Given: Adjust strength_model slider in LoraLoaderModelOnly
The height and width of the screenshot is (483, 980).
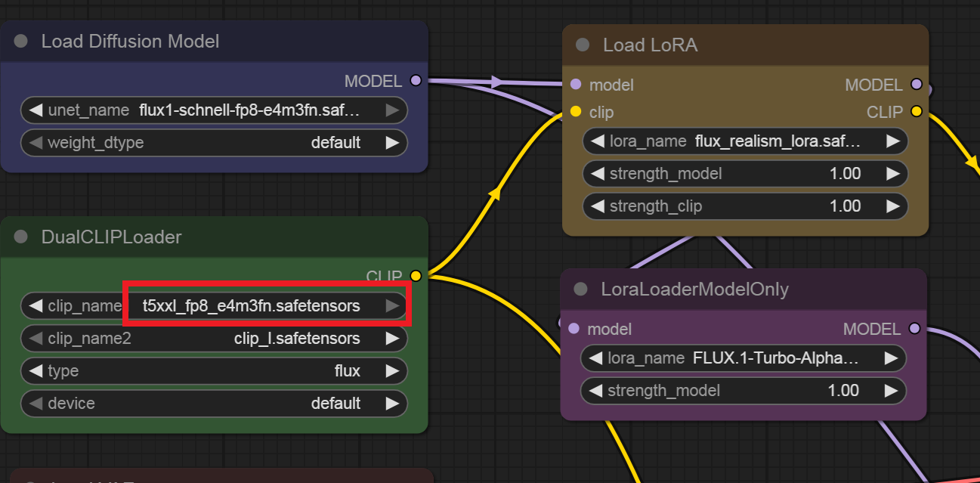Looking at the screenshot, I should (x=743, y=391).
